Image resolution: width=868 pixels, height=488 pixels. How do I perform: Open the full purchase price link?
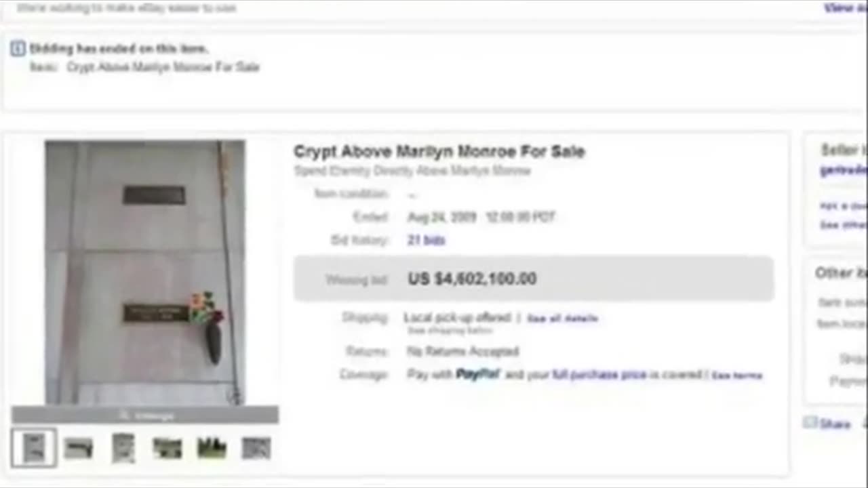click(599, 374)
